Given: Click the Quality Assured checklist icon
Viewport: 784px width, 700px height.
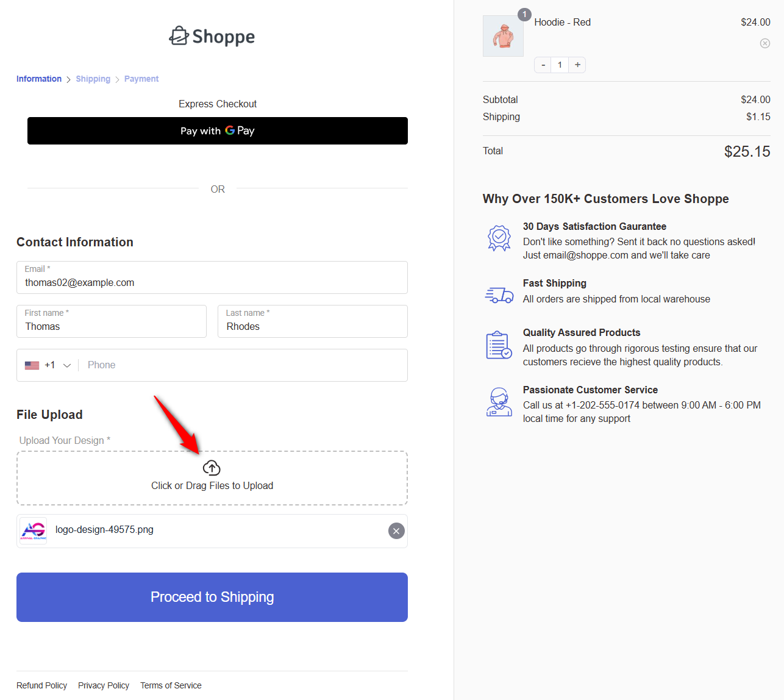Looking at the screenshot, I should [x=499, y=345].
